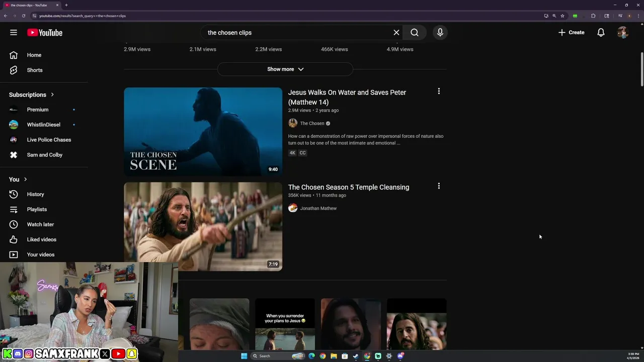Play the Temple Cleansing video thumbnail
644x362 pixels.
203,227
